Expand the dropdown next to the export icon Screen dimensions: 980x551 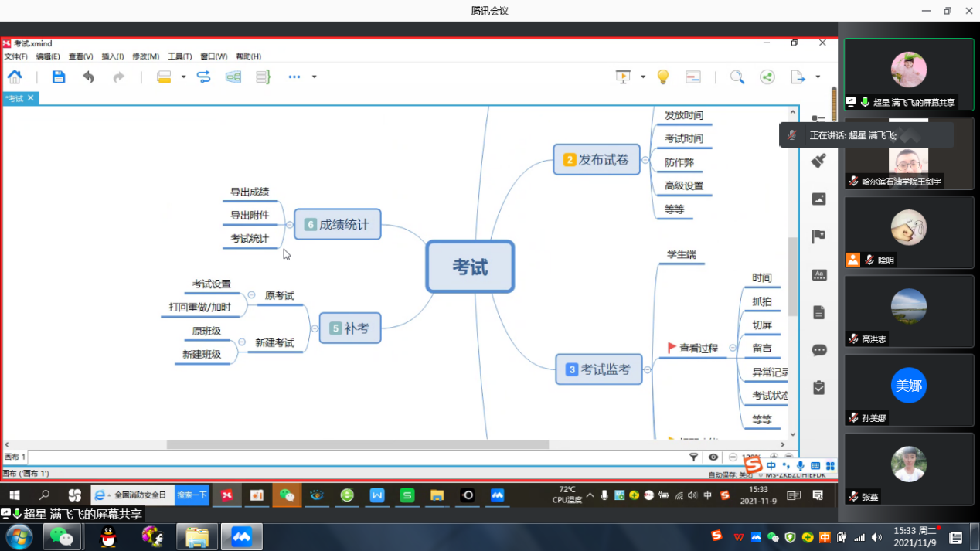click(x=818, y=77)
